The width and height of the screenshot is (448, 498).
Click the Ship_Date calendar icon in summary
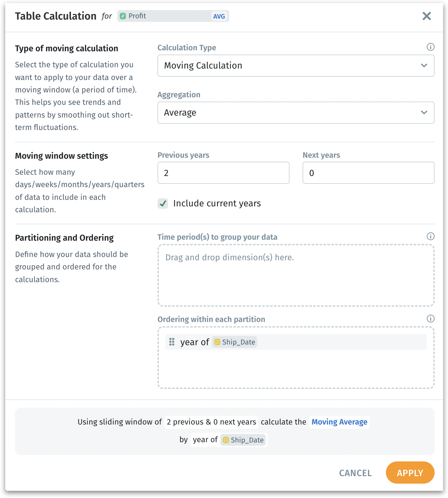pos(226,440)
